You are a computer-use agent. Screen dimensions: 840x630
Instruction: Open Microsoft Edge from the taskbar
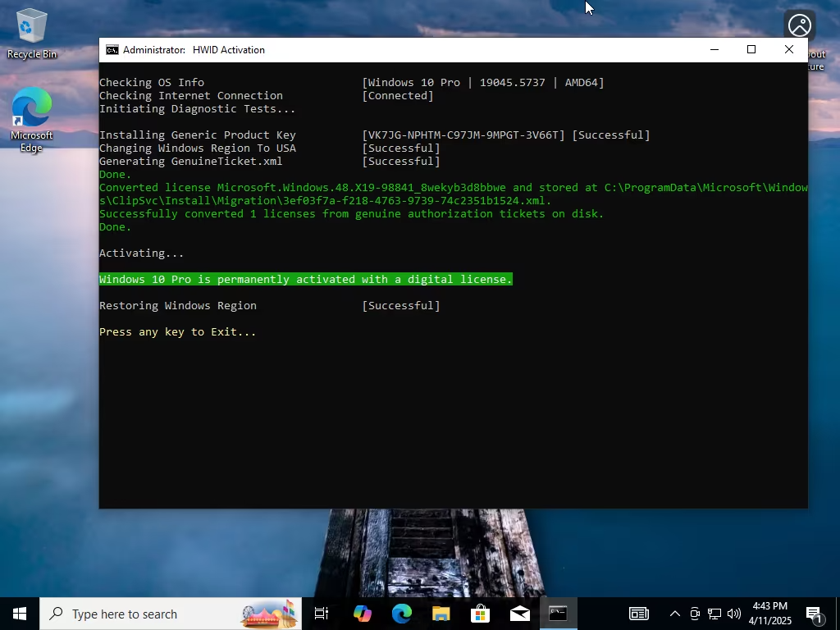tap(401, 614)
